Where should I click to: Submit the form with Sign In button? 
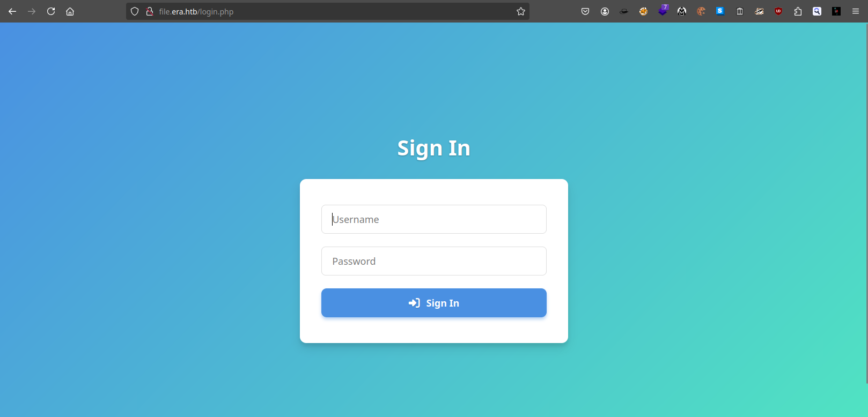[x=434, y=303]
